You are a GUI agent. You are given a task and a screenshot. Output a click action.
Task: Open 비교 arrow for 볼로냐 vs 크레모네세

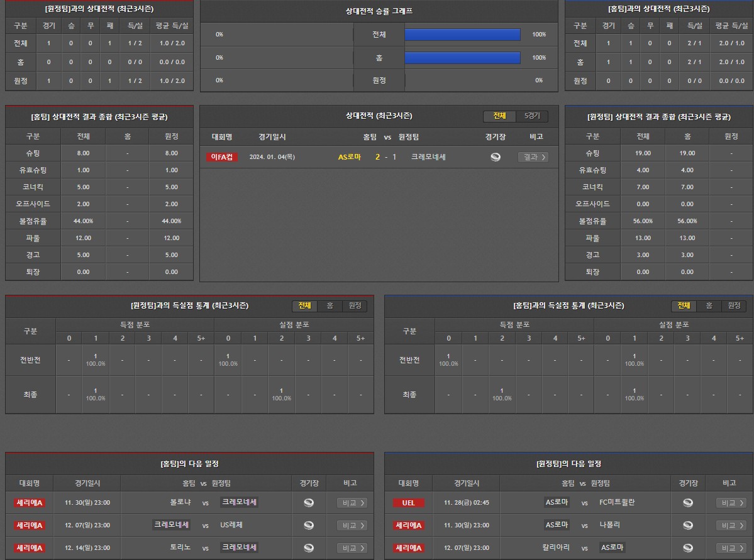[352, 503]
